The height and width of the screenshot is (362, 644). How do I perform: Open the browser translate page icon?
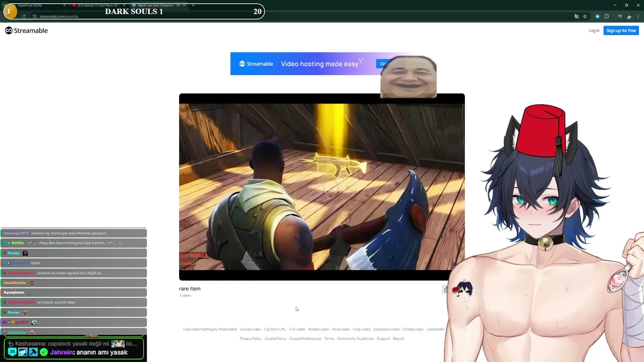(577, 17)
